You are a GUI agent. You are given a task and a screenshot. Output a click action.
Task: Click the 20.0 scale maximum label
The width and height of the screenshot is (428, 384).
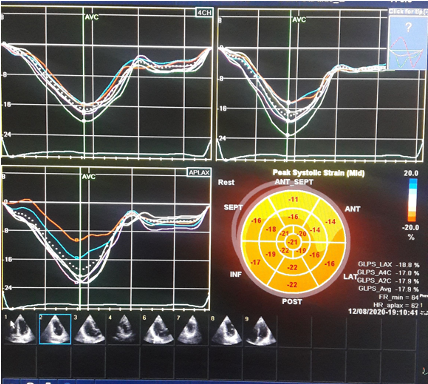coord(411,173)
